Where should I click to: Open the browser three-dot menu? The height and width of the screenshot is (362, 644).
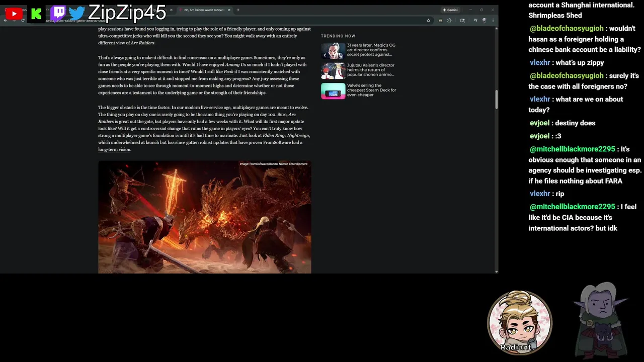493,21
